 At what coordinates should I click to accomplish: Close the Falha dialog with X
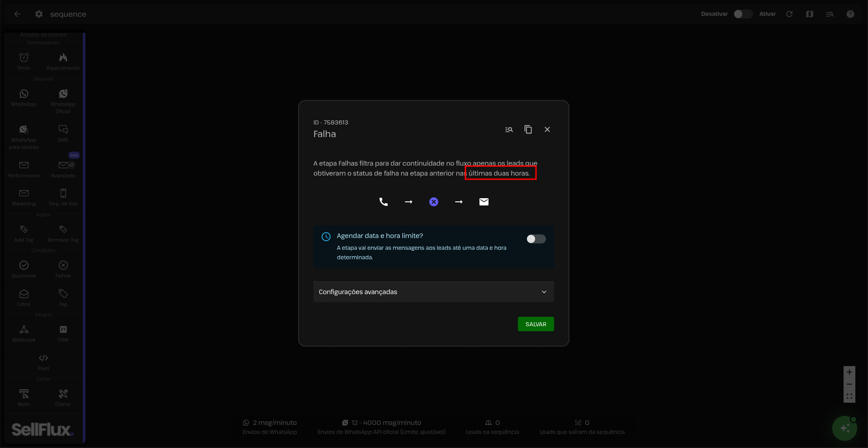[x=547, y=129]
